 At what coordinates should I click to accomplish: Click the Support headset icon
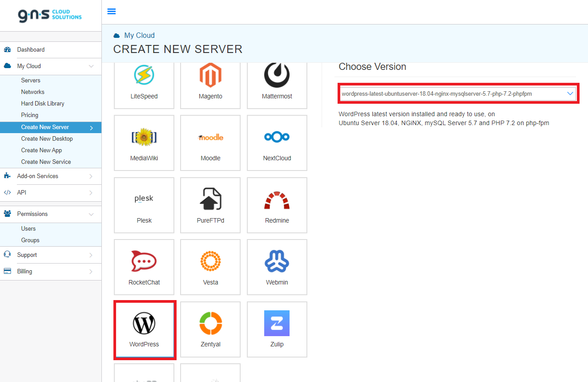point(7,255)
